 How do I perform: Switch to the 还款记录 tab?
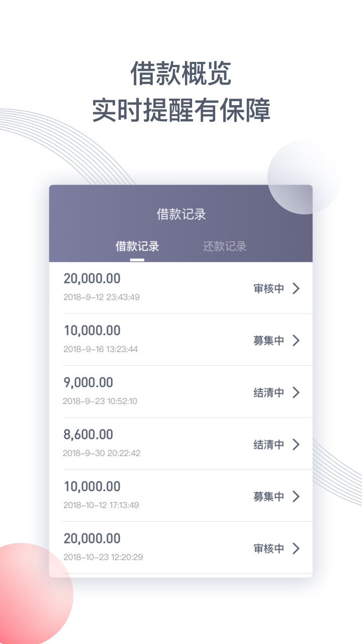coord(225,247)
